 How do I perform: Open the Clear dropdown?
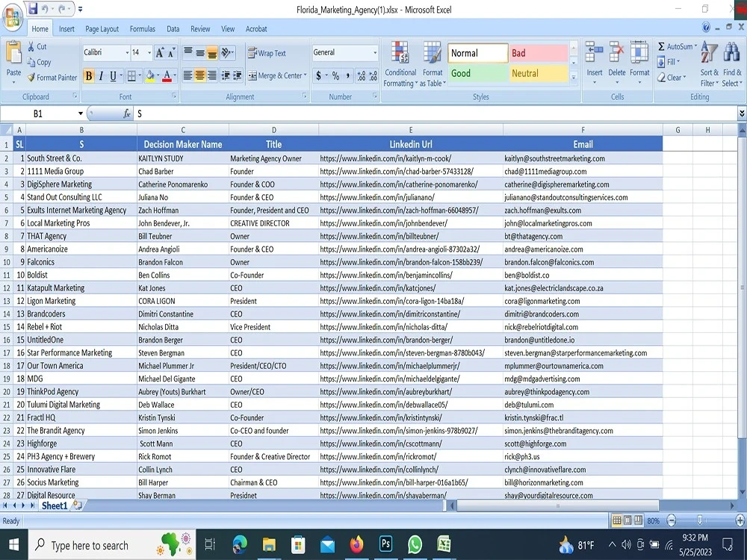point(672,77)
